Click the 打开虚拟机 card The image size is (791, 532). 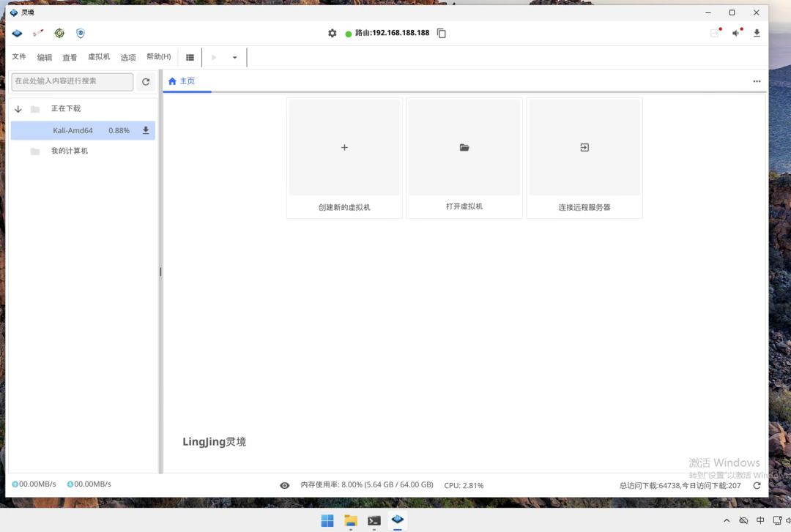click(x=464, y=158)
